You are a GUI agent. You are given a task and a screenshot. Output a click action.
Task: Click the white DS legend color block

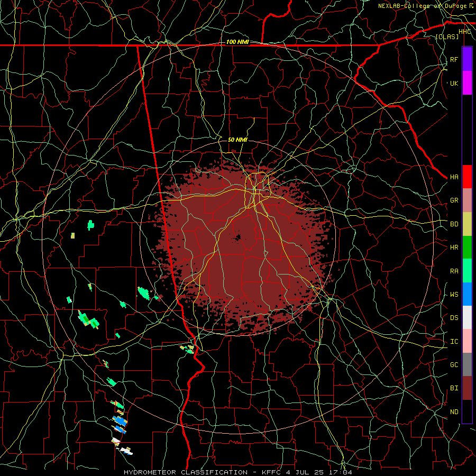(x=467, y=317)
